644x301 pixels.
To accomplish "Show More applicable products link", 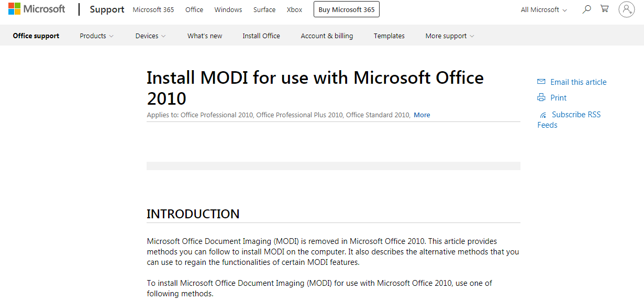I will click(421, 115).
